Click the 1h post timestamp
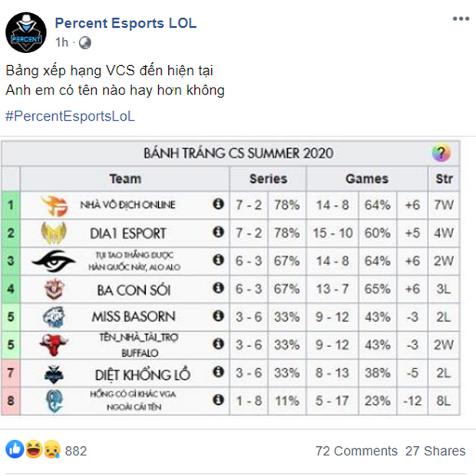 (x=62, y=42)
